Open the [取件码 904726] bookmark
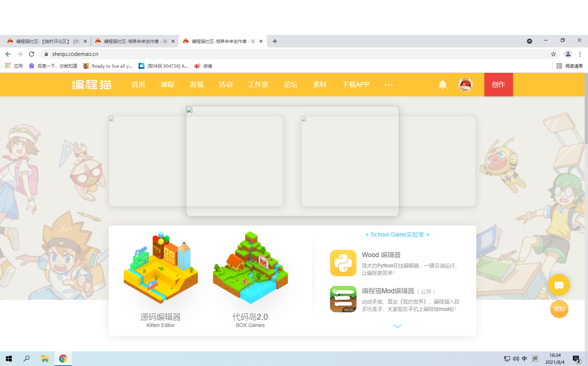The height and width of the screenshot is (366, 588). click(164, 66)
